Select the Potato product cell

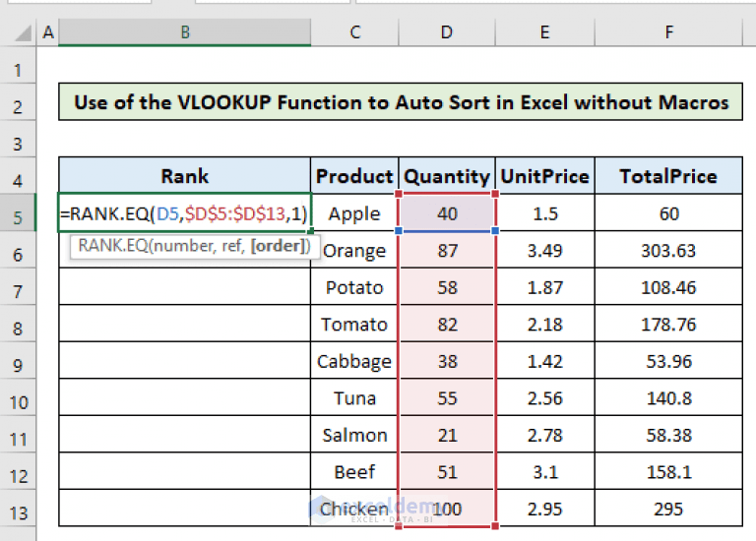point(354,286)
